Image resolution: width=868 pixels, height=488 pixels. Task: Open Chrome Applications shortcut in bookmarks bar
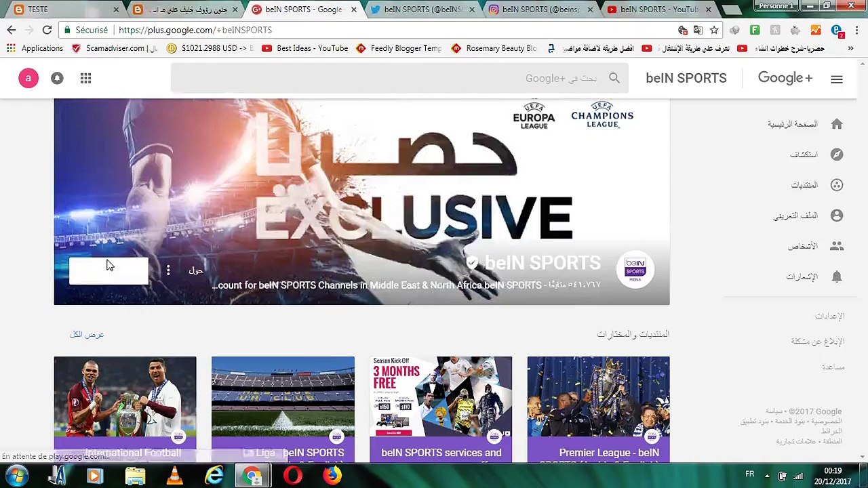pos(35,48)
